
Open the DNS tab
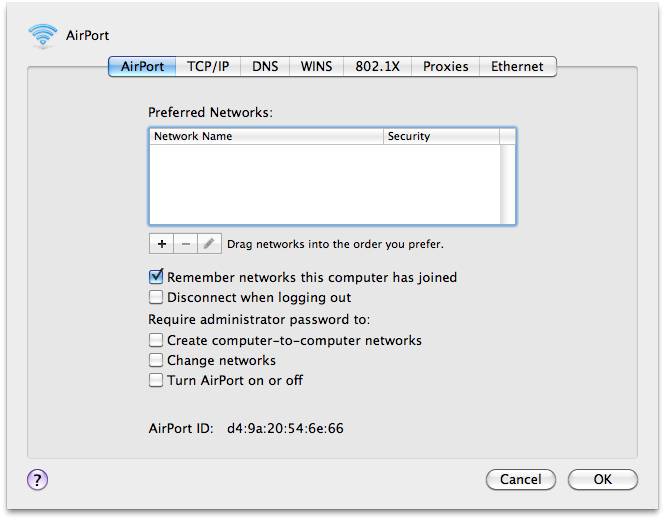click(x=265, y=67)
